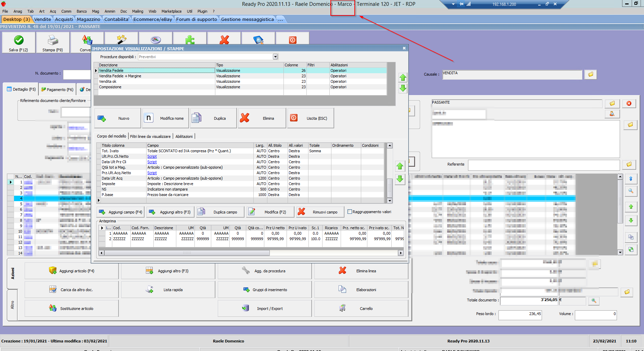Screen dimensions: 644x351
Task: Select the Composizione row
Action: (x=242, y=87)
